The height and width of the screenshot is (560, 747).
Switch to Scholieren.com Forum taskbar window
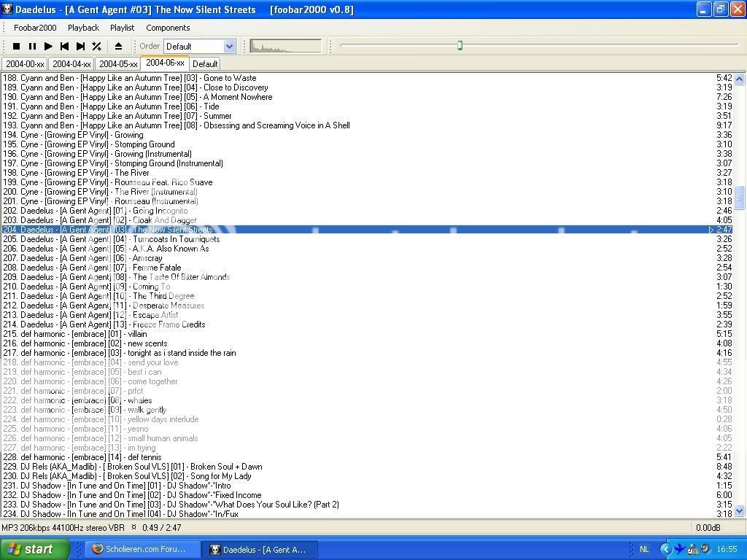pyautogui.click(x=142, y=550)
